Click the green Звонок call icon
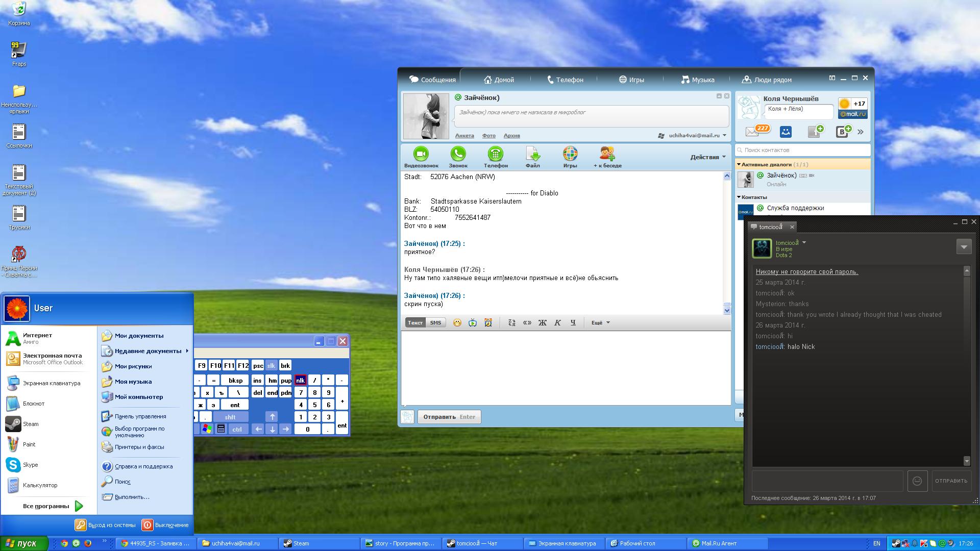 coord(458,154)
